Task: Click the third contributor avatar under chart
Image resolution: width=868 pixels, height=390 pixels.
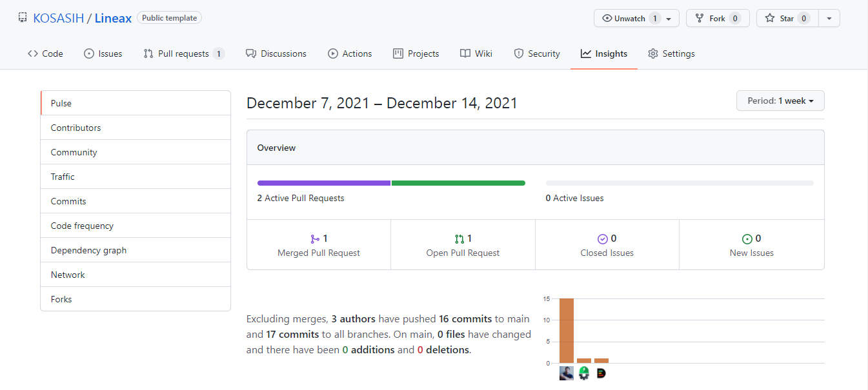Action: (x=601, y=373)
